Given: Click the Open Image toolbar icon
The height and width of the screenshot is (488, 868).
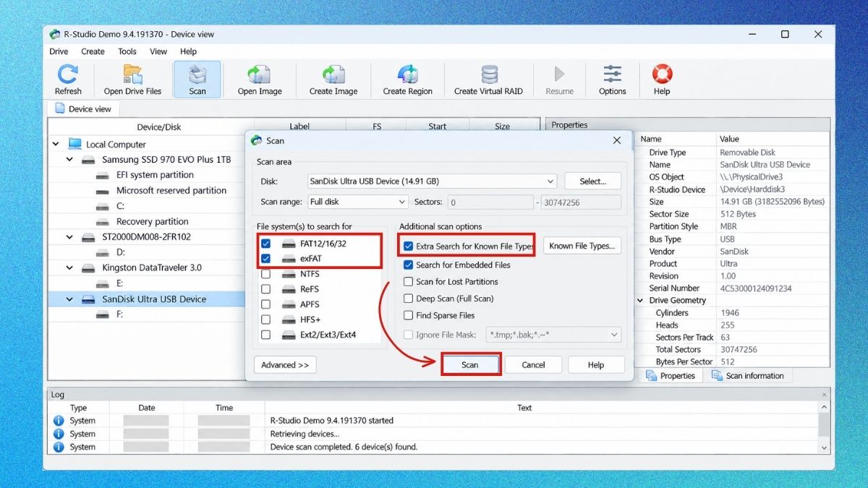Looking at the screenshot, I should pos(260,74).
